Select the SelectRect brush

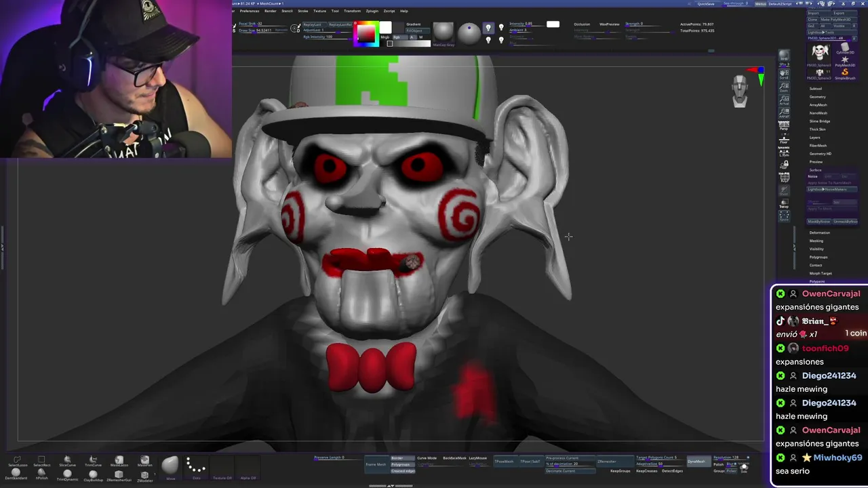[41, 460]
